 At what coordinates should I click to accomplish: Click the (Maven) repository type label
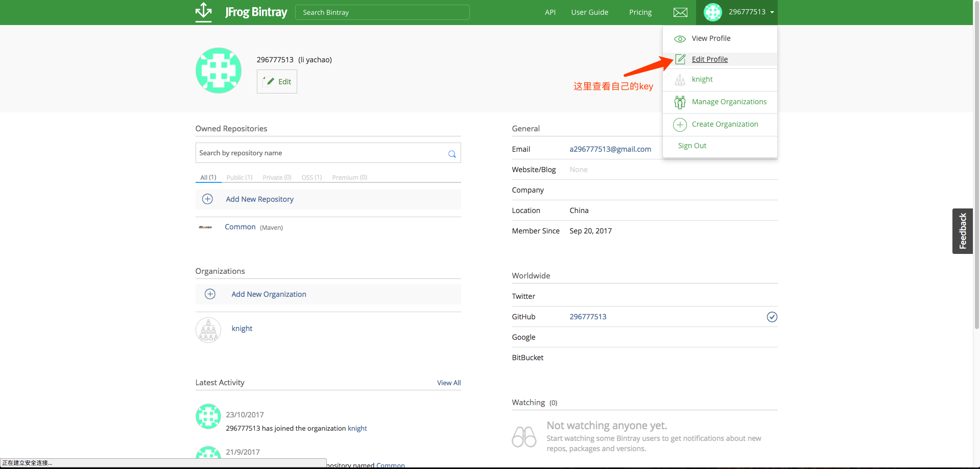(271, 227)
